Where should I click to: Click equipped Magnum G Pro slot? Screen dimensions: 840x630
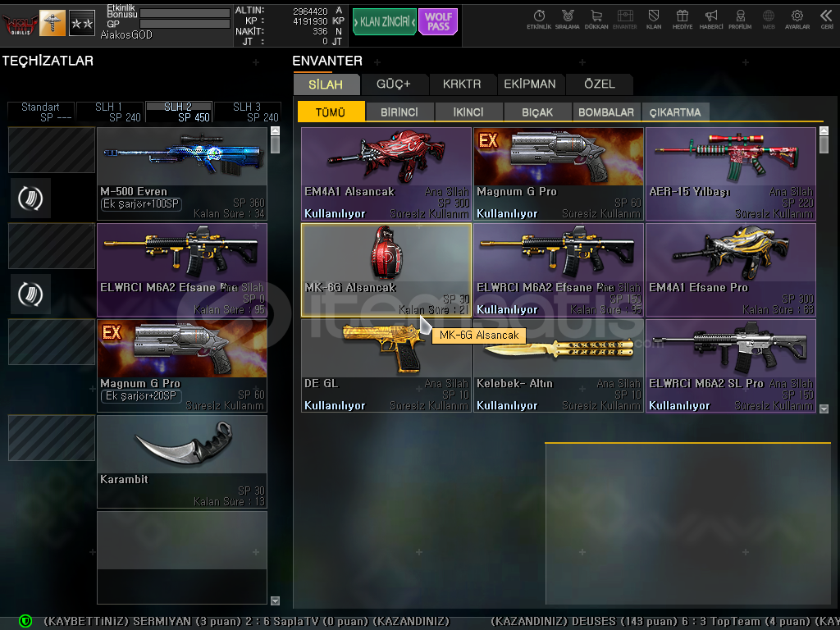point(182,366)
